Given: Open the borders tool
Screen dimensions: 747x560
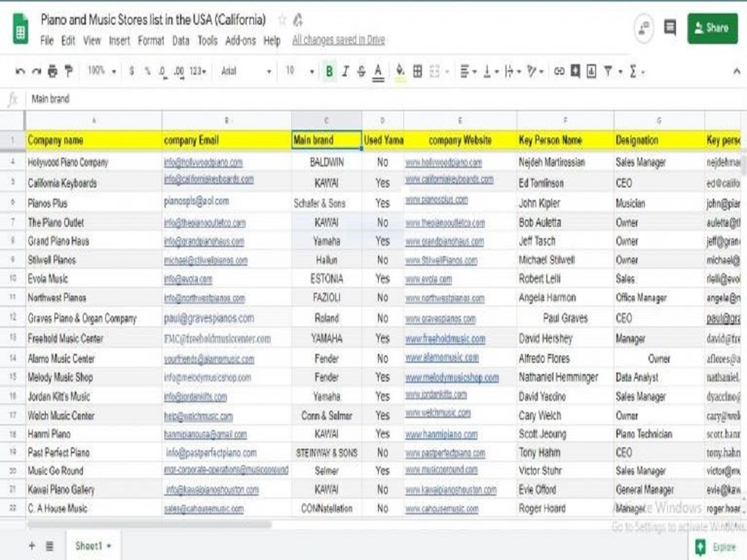Looking at the screenshot, I should pyautogui.click(x=418, y=72).
